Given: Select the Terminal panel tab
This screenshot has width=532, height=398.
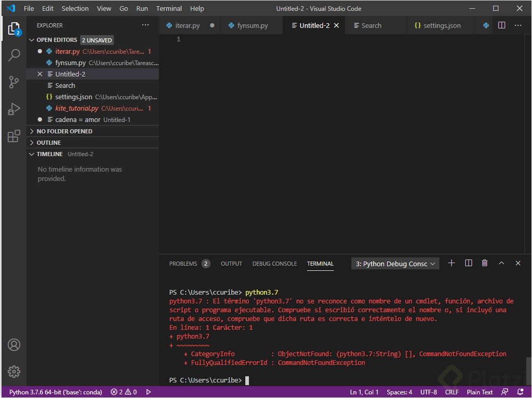Looking at the screenshot, I should [x=320, y=264].
